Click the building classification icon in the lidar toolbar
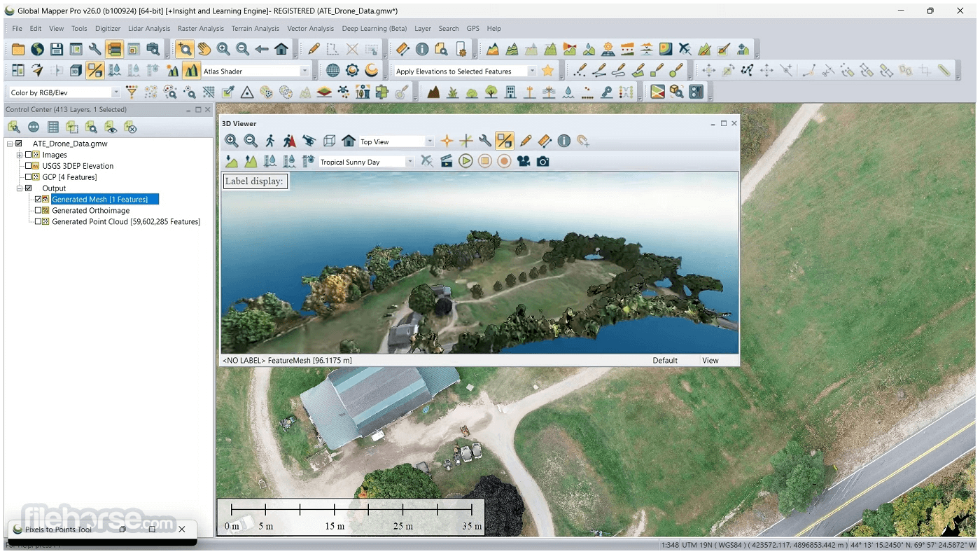 (510, 92)
